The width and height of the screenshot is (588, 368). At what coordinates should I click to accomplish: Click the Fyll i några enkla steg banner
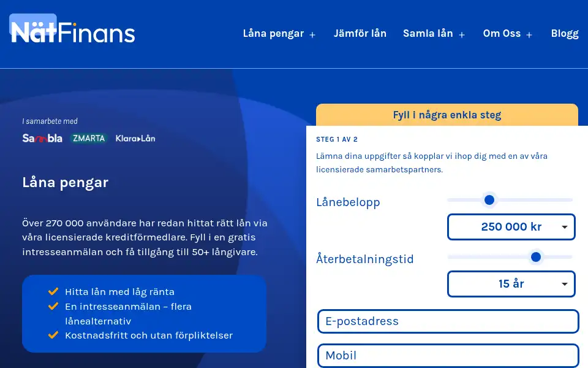pos(447,115)
